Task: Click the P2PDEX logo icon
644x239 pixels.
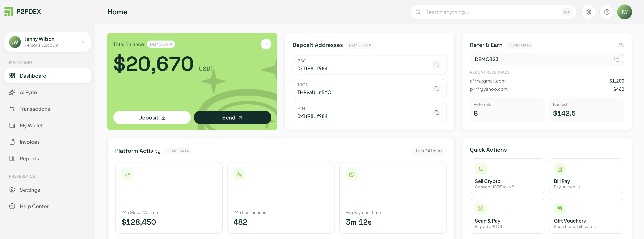Action: click(x=9, y=12)
